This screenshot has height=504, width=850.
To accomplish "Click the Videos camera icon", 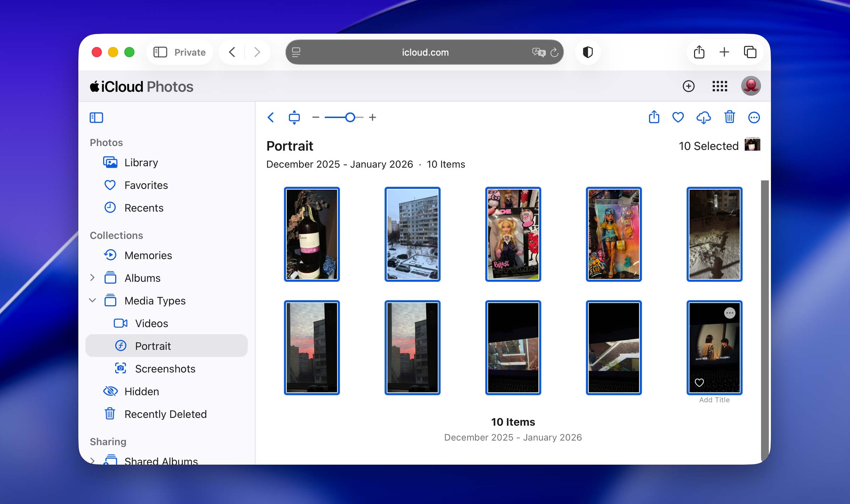I will [x=121, y=323].
